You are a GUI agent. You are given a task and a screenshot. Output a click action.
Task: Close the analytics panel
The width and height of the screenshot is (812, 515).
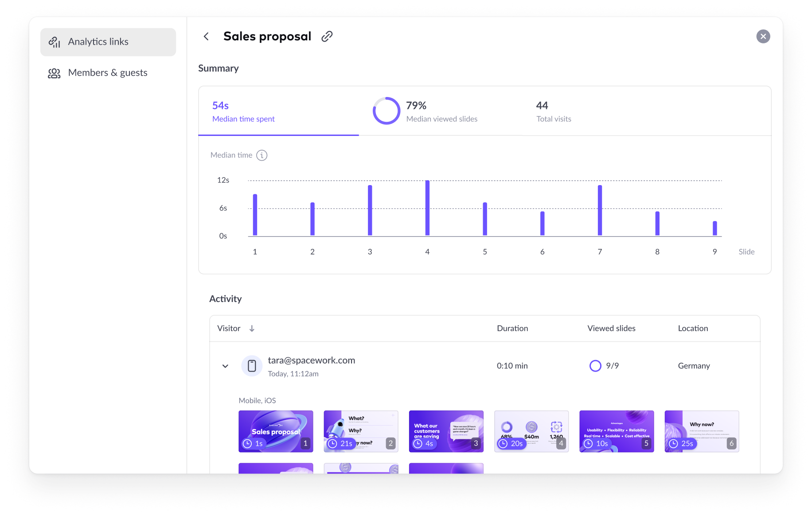(x=763, y=36)
